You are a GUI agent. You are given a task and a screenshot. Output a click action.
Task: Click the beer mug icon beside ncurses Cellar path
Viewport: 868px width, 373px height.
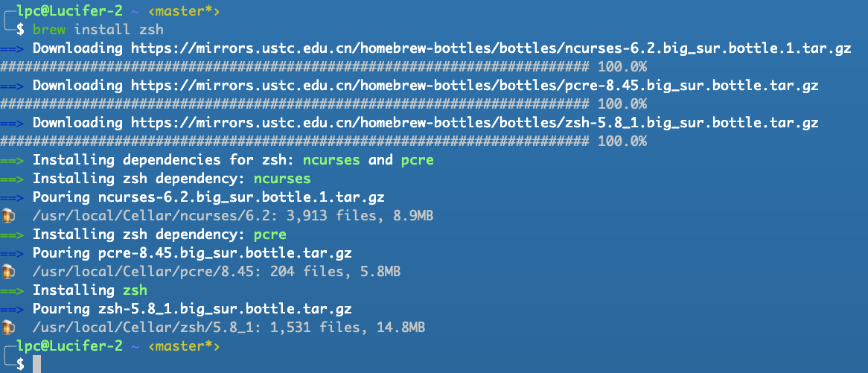[7, 215]
